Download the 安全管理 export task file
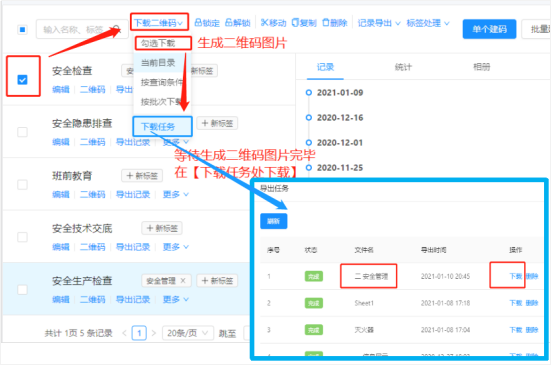Image resolution: width=551 pixels, height=365 pixels. (x=516, y=276)
